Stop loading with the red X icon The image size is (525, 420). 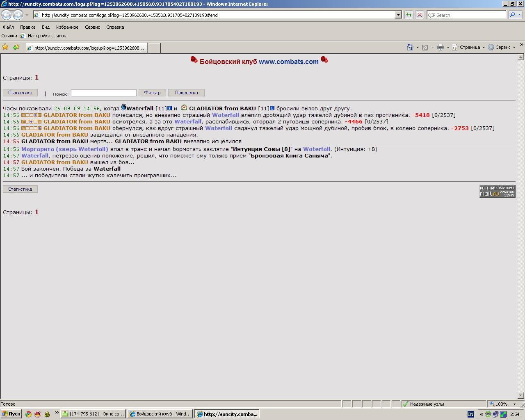click(419, 15)
